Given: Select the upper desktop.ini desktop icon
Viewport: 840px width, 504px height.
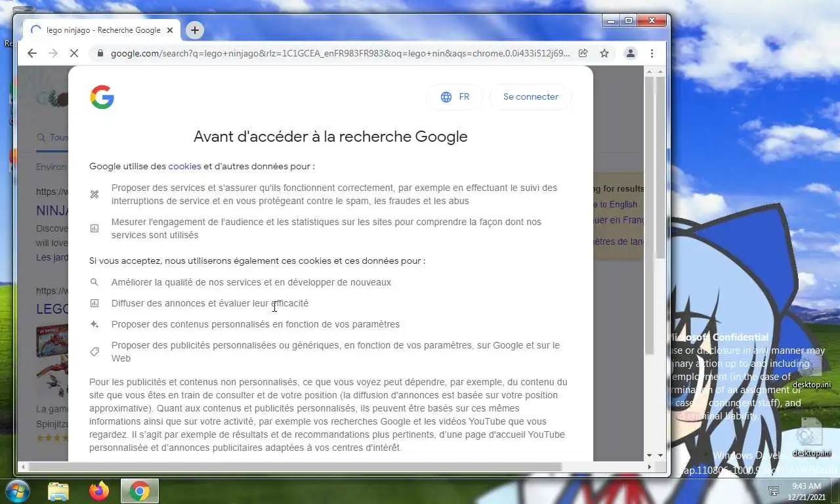Looking at the screenshot, I should click(811, 370).
